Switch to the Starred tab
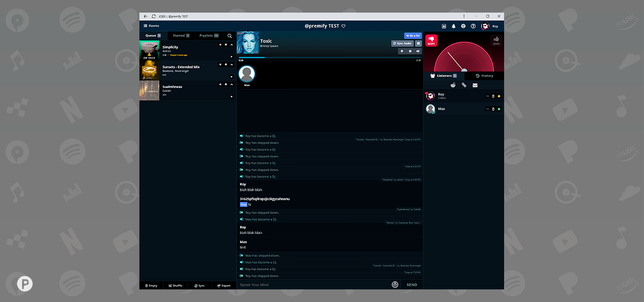The height and width of the screenshot is (302, 644). 181,36
